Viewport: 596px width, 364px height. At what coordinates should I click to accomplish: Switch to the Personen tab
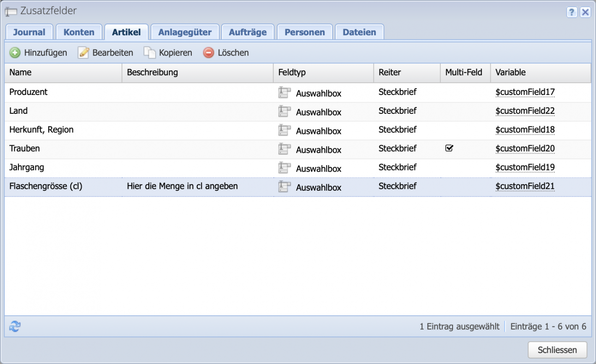pos(305,31)
